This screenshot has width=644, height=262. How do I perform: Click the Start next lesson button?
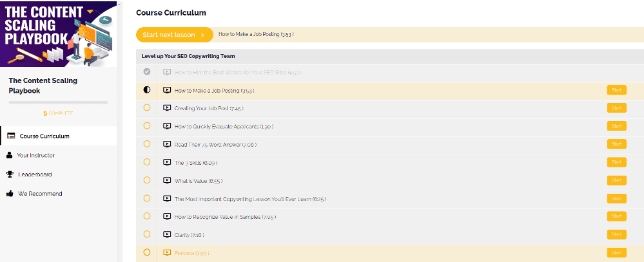click(175, 35)
